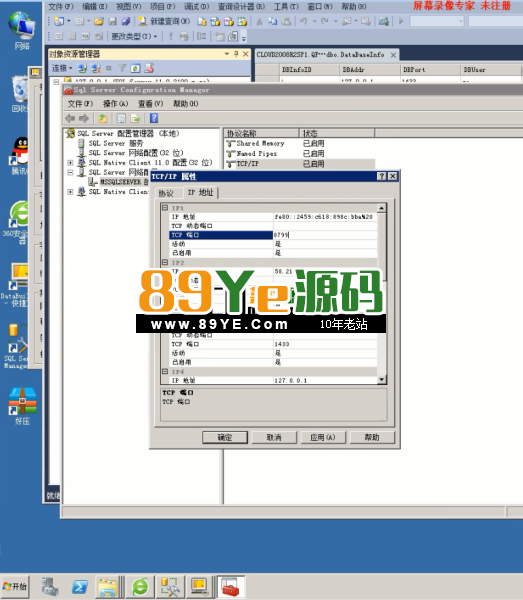
Task: Click the TCP 端口 value field under IP1
Action: pos(325,235)
